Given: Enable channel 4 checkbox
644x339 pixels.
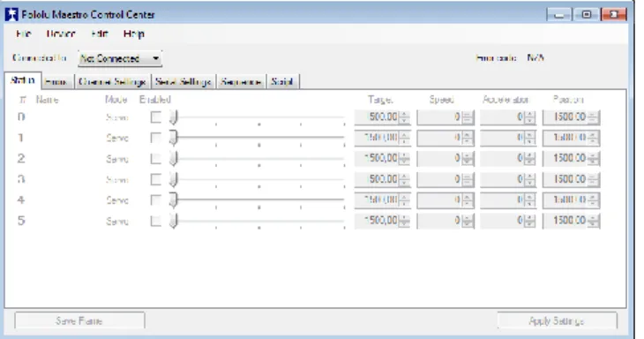Looking at the screenshot, I should point(155,200).
